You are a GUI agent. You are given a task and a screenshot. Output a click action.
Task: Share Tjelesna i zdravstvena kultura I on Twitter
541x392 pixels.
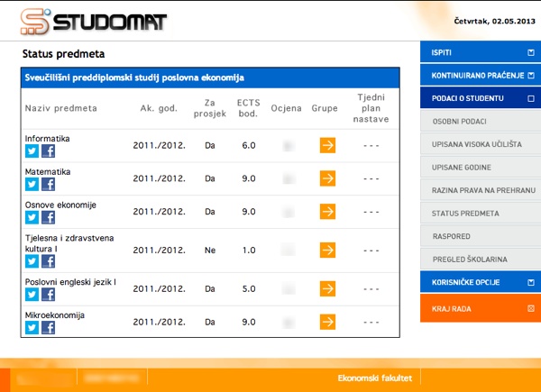[x=32, y=261]
